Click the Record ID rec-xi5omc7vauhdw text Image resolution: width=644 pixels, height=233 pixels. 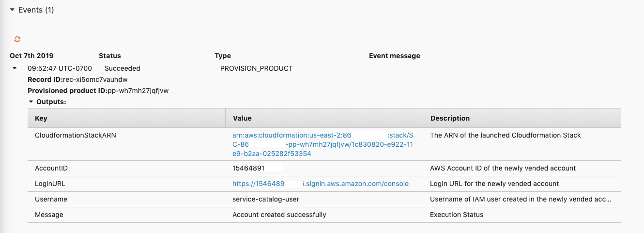point(77,79)
